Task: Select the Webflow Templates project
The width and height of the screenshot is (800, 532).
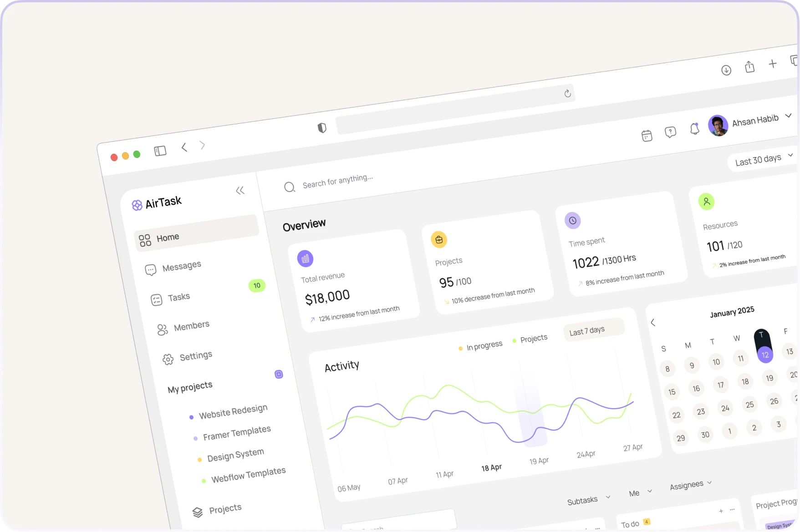Action: tap(248, 474)
